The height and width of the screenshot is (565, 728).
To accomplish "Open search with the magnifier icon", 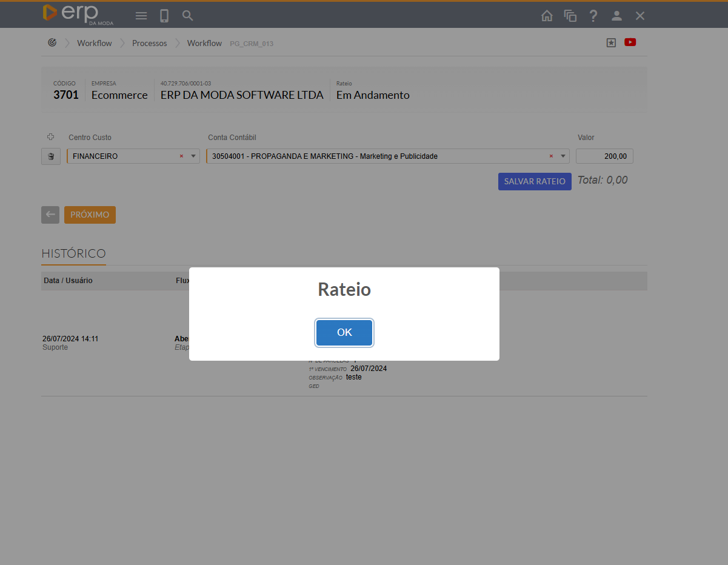I will 188,16.
